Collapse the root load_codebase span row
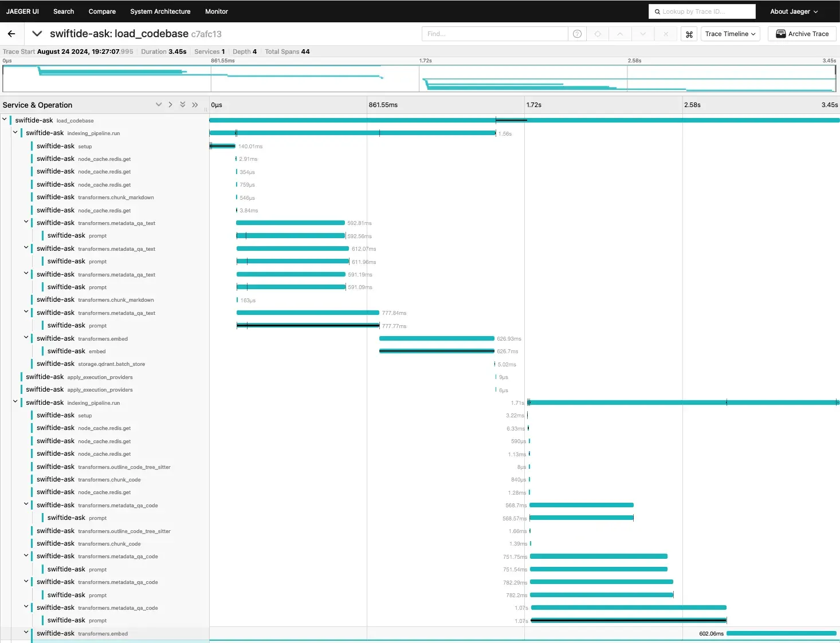 point(5,120)
